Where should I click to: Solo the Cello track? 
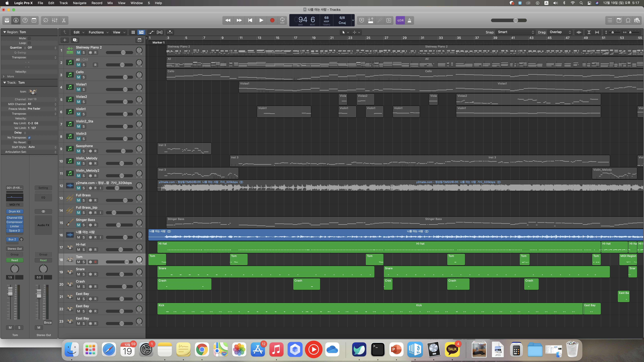84,77
